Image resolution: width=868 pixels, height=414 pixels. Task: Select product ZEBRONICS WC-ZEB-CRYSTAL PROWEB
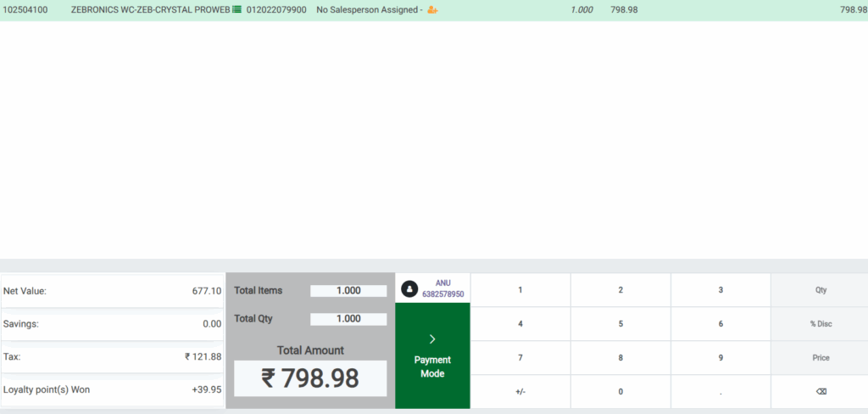pos(150,9)
